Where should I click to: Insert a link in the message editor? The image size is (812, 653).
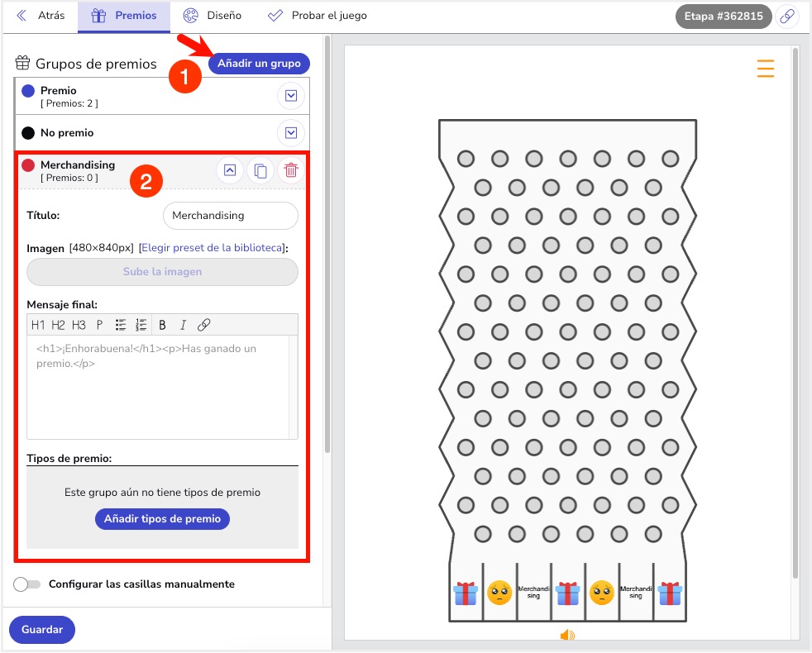[x=203, y=325]
